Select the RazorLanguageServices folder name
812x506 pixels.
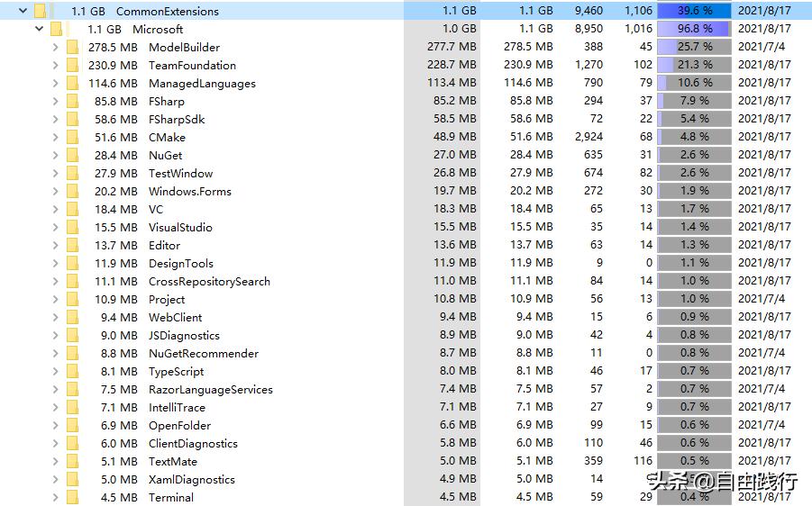coord(211,390)
